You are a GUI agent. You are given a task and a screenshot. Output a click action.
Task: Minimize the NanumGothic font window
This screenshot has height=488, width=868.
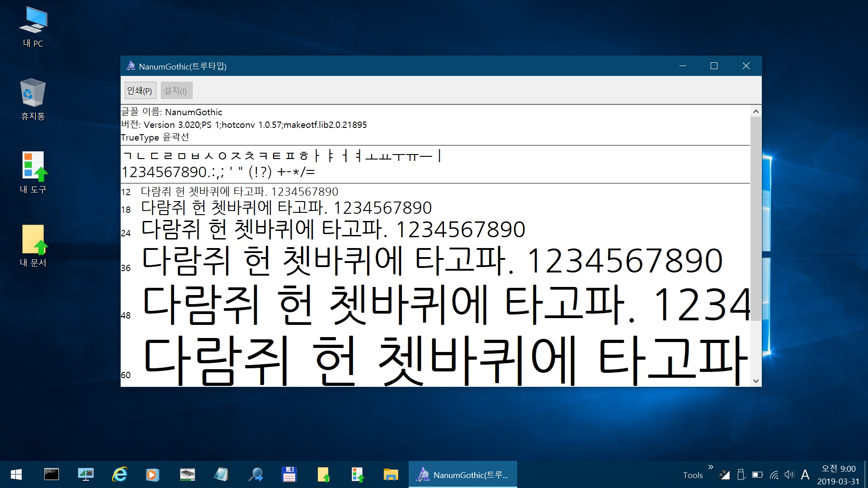[x=683, y=66]
